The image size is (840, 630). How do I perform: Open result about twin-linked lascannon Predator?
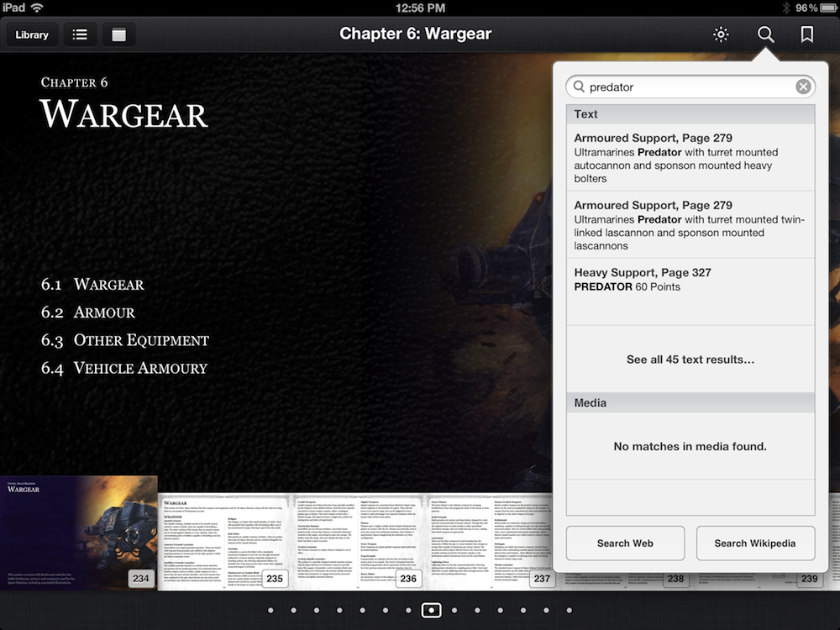pyautogui.click(x=690, y=225)
